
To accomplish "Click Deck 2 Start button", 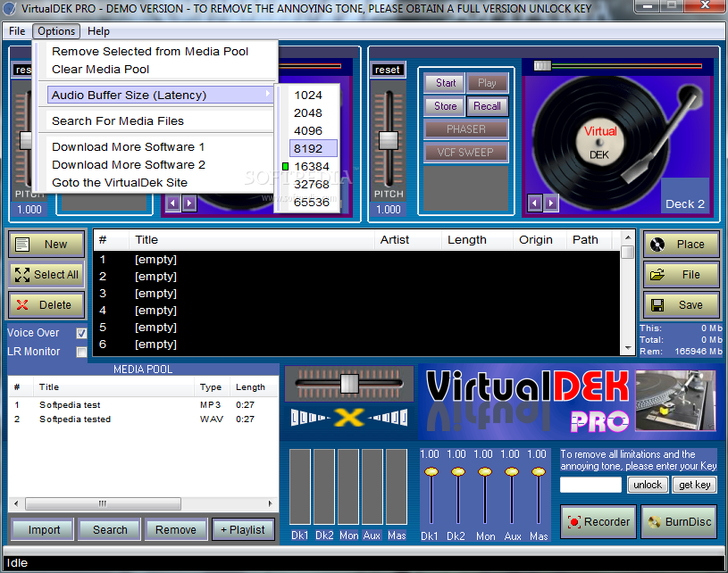I will click(x=445, y=83).
